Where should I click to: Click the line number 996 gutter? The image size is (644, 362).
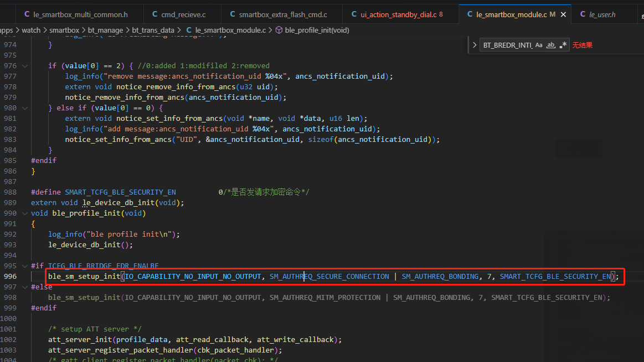coord(11,277)
